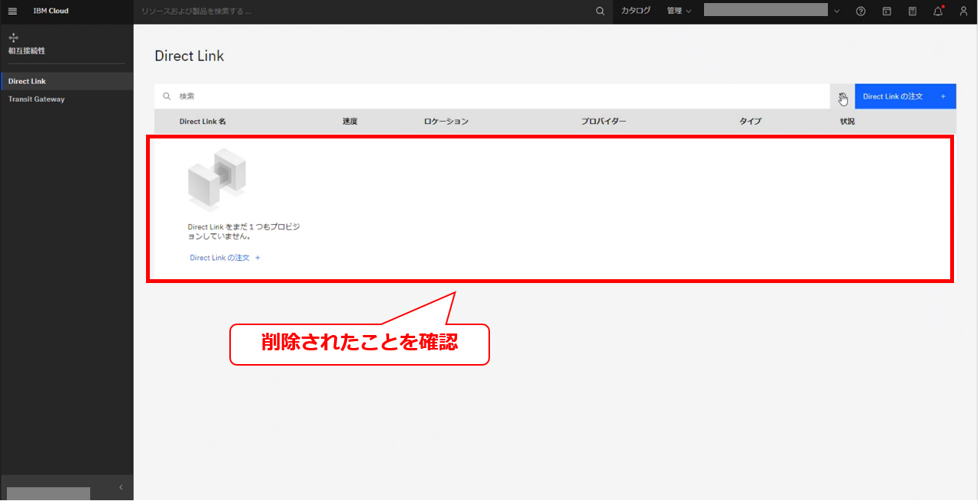The height and width of the screenshot is (501, 980).
Task: Click the refresh icon beside the order button
Action: tap(842, 96)
